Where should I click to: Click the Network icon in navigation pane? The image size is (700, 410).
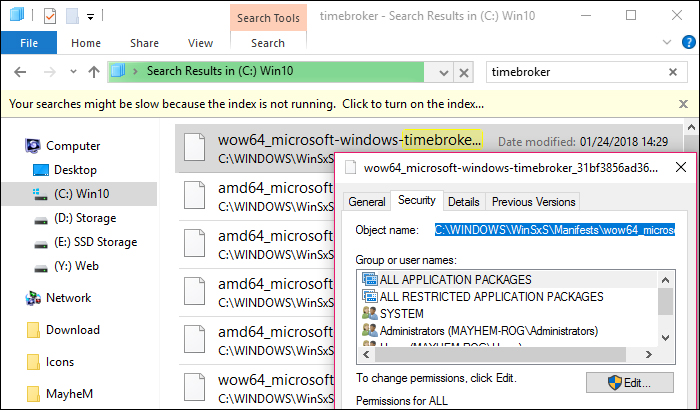coord(33,298)
